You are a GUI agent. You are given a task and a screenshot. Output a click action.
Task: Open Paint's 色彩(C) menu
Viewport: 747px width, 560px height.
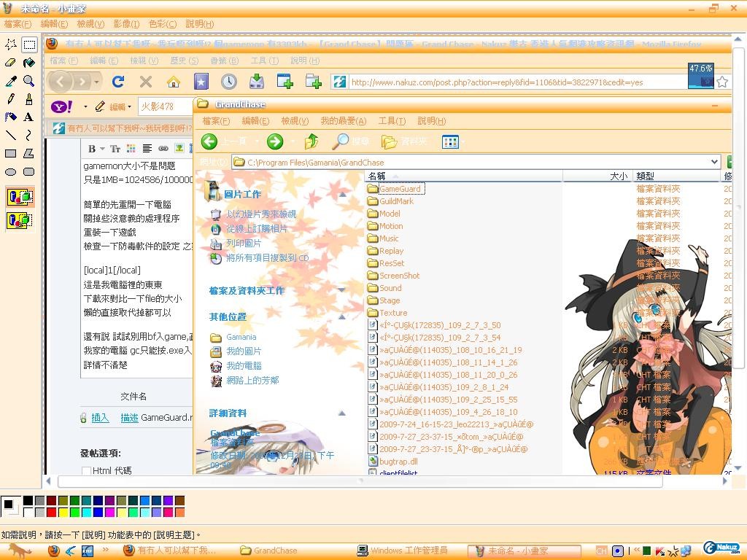tap(163, 24)
